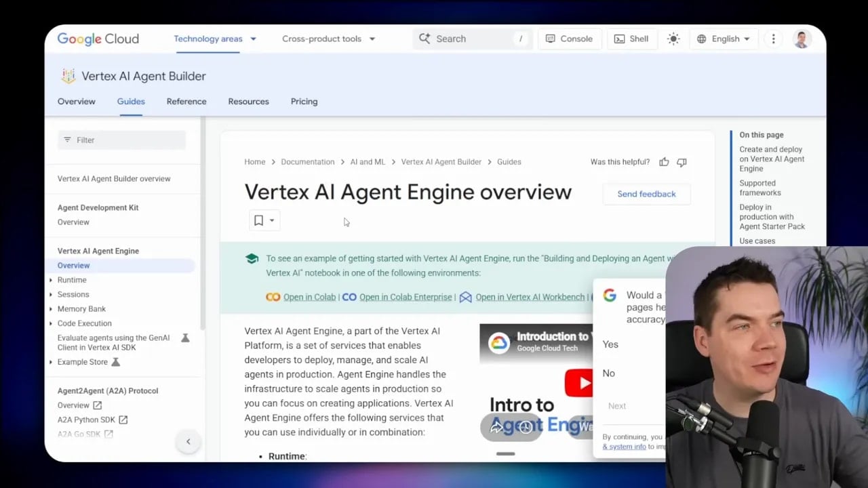Viewport: 868px width, 488px height.
Task: Open the A2A Go SDK external link
Action: [85, 434]
